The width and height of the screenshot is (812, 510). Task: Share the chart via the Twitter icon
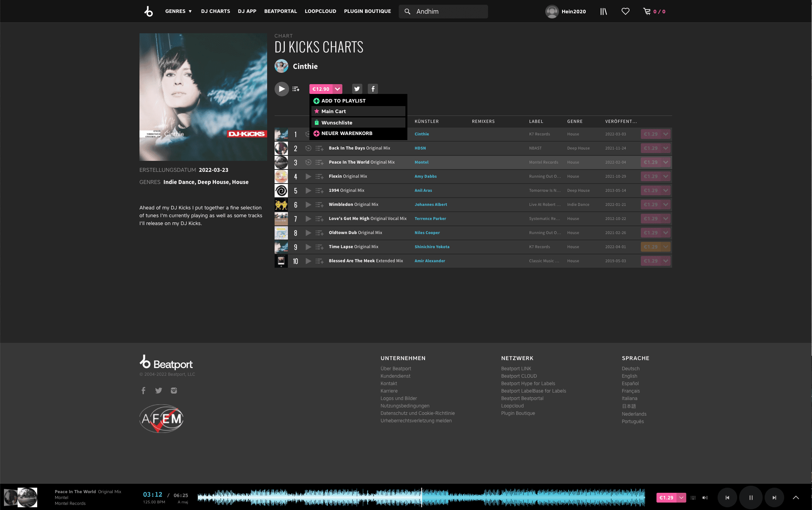(x=357, y=89)
